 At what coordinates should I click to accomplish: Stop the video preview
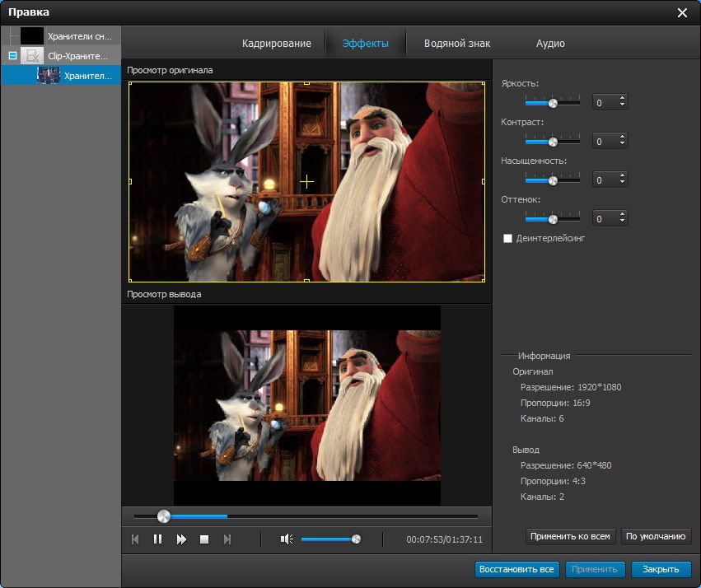coord(204,539)
